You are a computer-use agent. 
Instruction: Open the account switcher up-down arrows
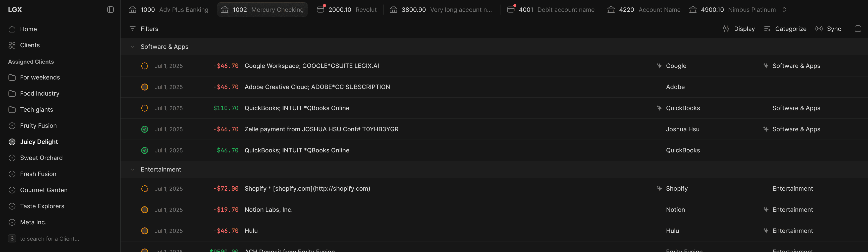(784, 10)
